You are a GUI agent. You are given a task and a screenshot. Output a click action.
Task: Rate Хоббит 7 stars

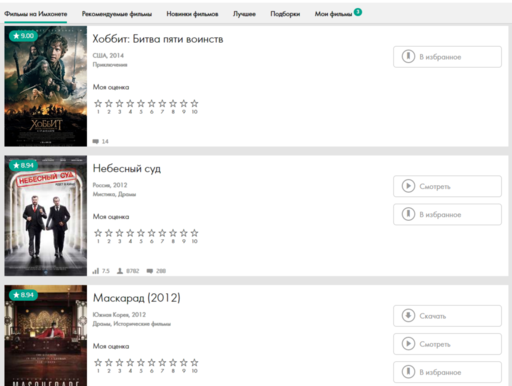pos(162,104)
